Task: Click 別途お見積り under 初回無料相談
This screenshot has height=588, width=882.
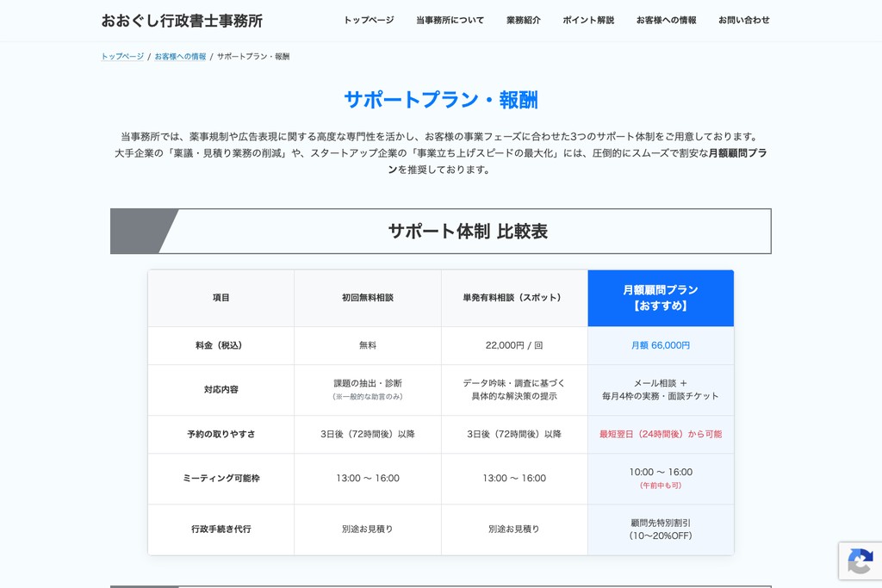Action: point(367,529)
